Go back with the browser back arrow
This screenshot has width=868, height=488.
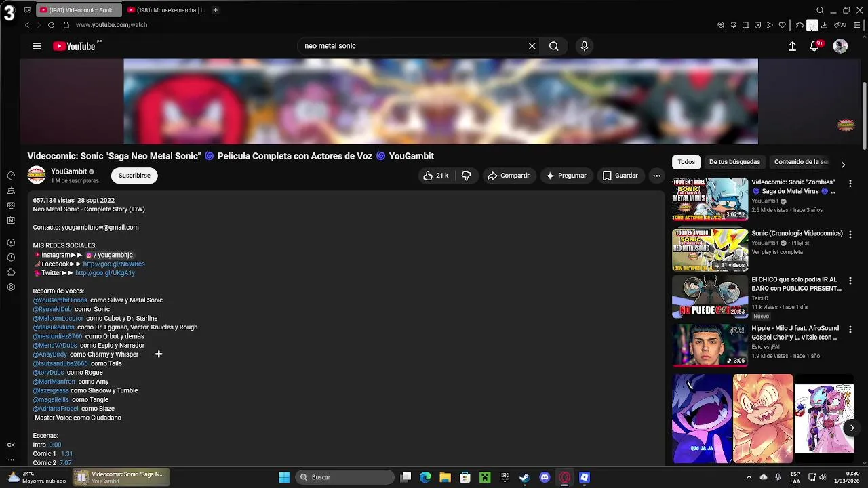point(27,25)
